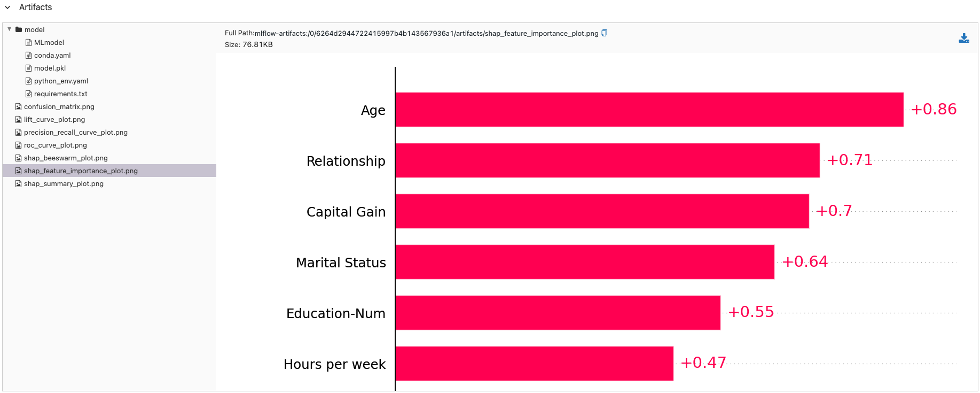Select the highlighted shap_feature_importance_plot.png item
Viewport: 980px width, 393px height.
pos(81,171)
